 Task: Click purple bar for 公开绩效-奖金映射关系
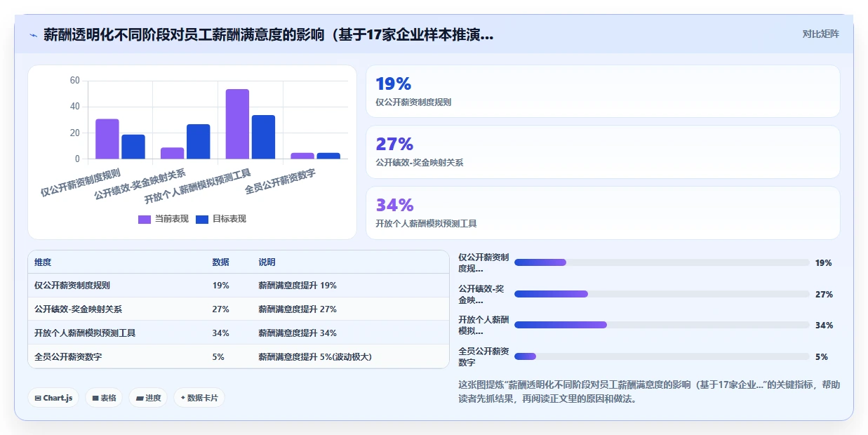click(x=173, y=153)
